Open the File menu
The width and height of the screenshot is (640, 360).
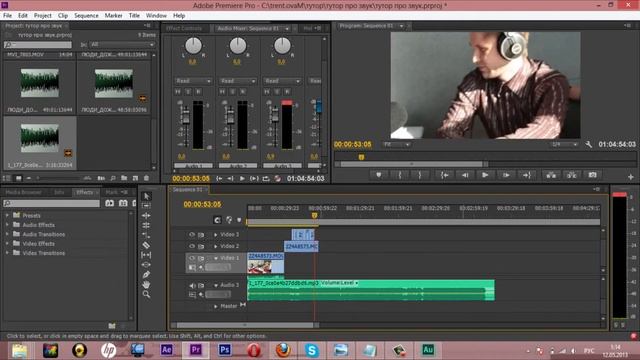[x=7, y=16]
